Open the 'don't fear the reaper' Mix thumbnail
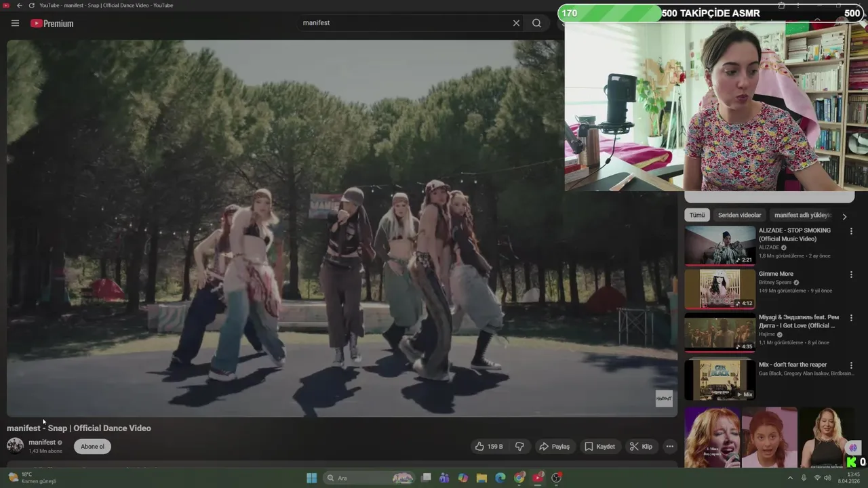Image resolution: width=868 pixels, height=488 pixels. (x=720, y=380)
